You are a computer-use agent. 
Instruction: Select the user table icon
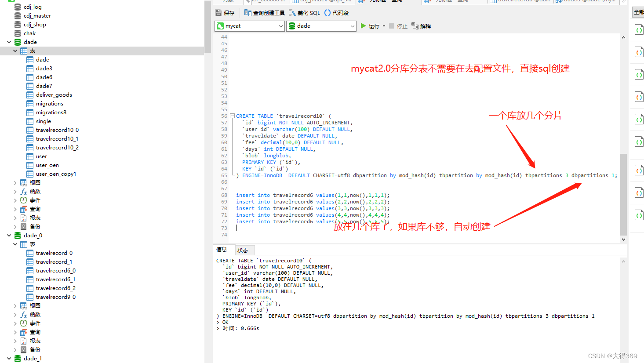30,156
